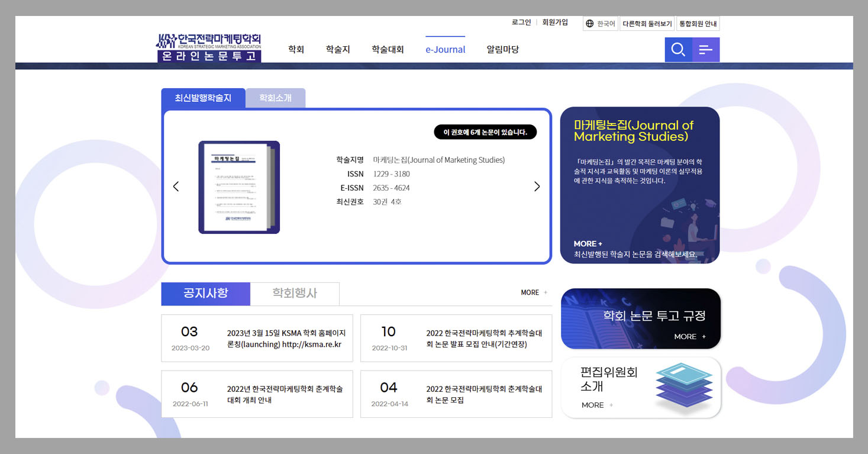Image resolution: width=868 pixels, height=454 pixels.
Task: Click the 2023-03-20 notice date
Action: click(191, 348)
